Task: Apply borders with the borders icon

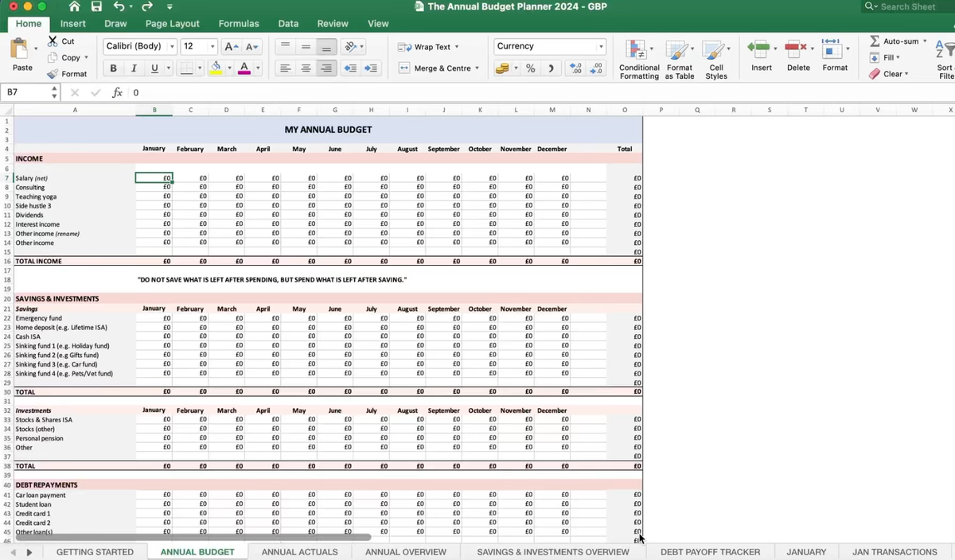Action: tap(185, 68)
